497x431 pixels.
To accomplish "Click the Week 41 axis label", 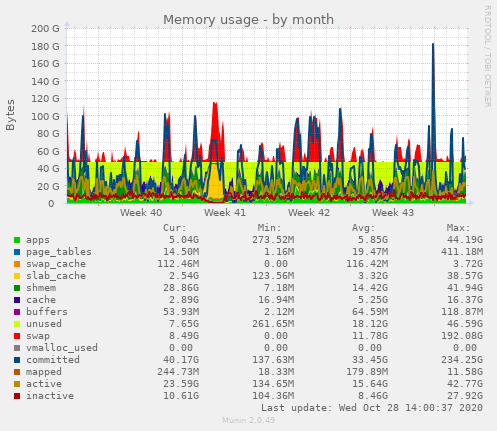I will click(225, 213).
